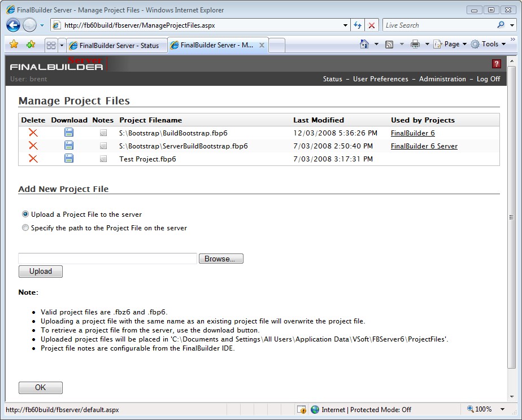Open User Preferences

click(x=381, y=79)
